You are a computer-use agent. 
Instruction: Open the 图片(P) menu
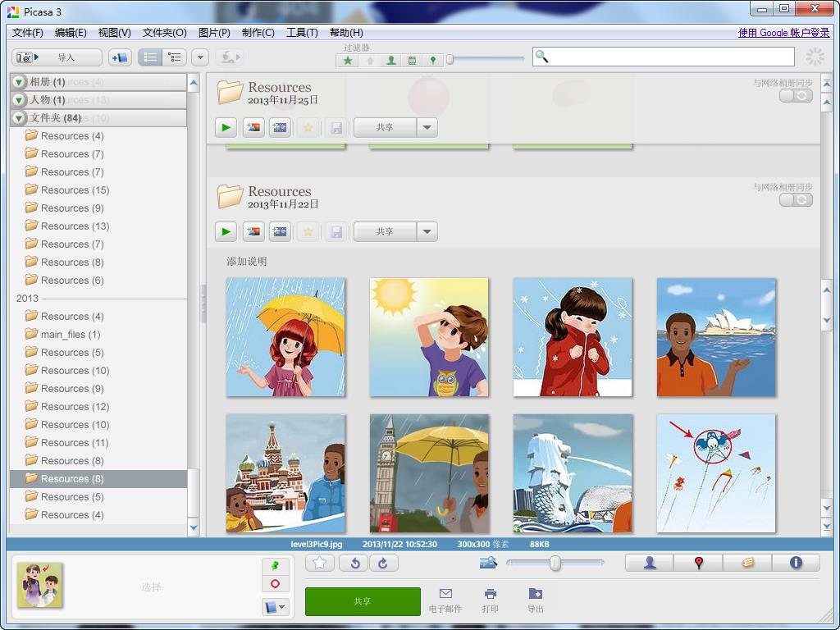click(x=214, y=33)
